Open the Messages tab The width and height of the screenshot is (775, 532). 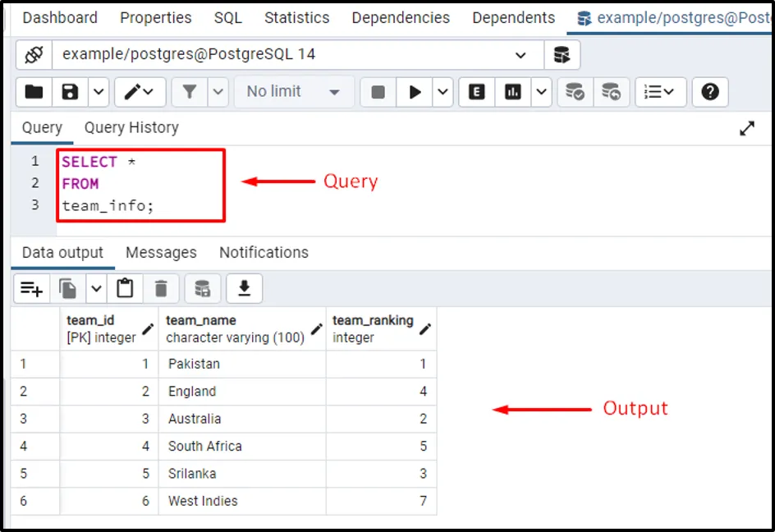[161, 252]
